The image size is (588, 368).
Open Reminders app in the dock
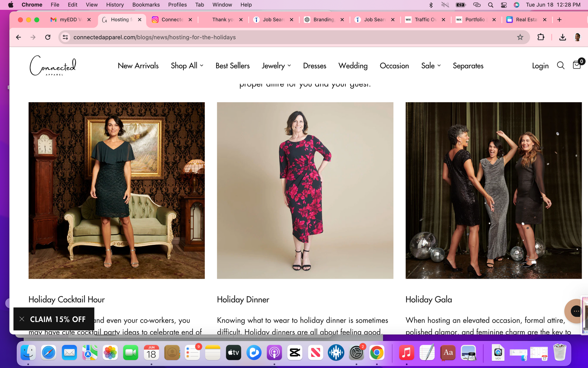point(192,353)
